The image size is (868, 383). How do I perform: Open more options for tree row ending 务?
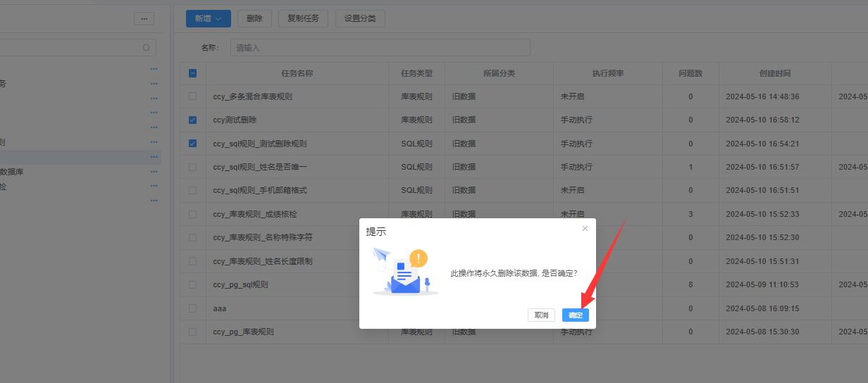154,83
